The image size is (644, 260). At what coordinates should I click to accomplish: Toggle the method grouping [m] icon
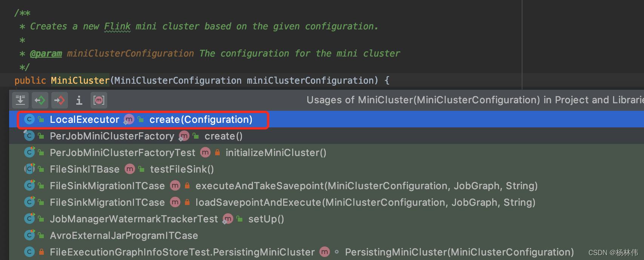click(x=99, y=100)
